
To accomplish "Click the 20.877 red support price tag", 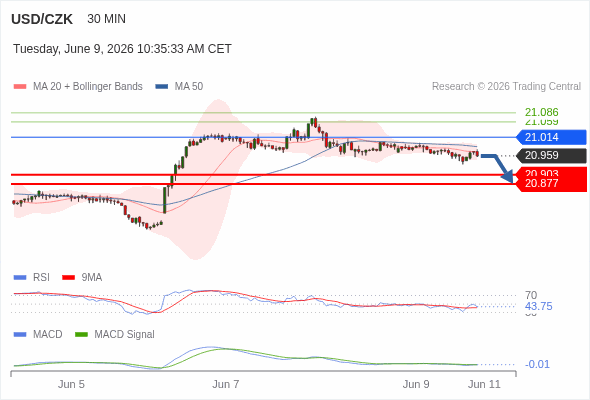I will point(551,184).
